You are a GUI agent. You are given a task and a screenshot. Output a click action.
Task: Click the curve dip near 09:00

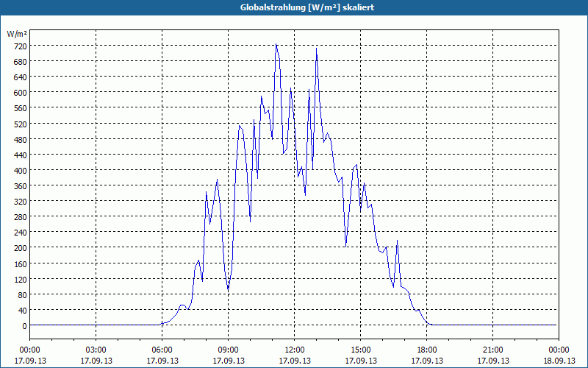[x=228, y=289]
